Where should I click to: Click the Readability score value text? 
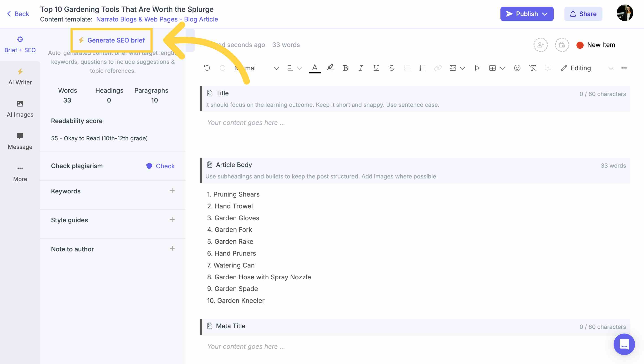99,138
